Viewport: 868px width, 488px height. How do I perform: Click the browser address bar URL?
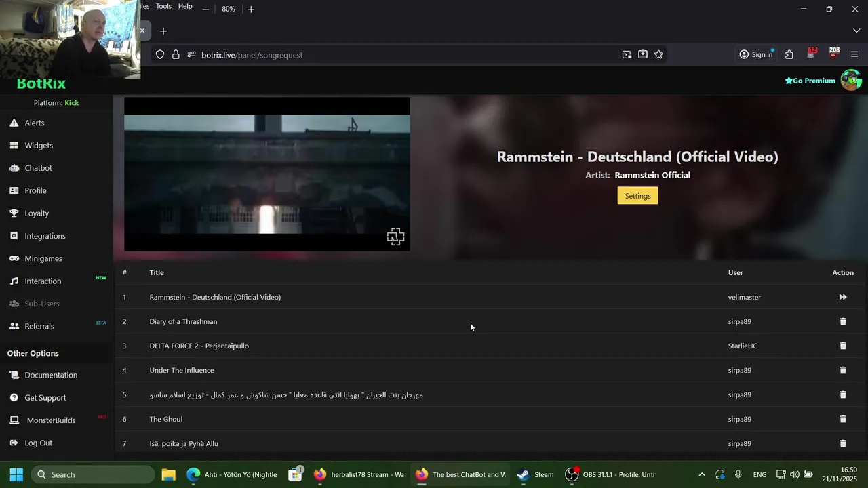pyautogui.click(x=252, y=55)
